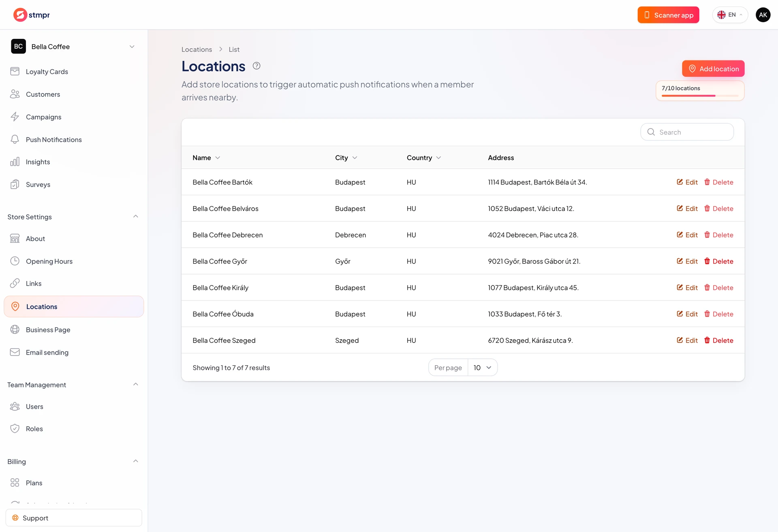Sort the table by City column
Screen dimensions: 778x532
pos(346,157)
